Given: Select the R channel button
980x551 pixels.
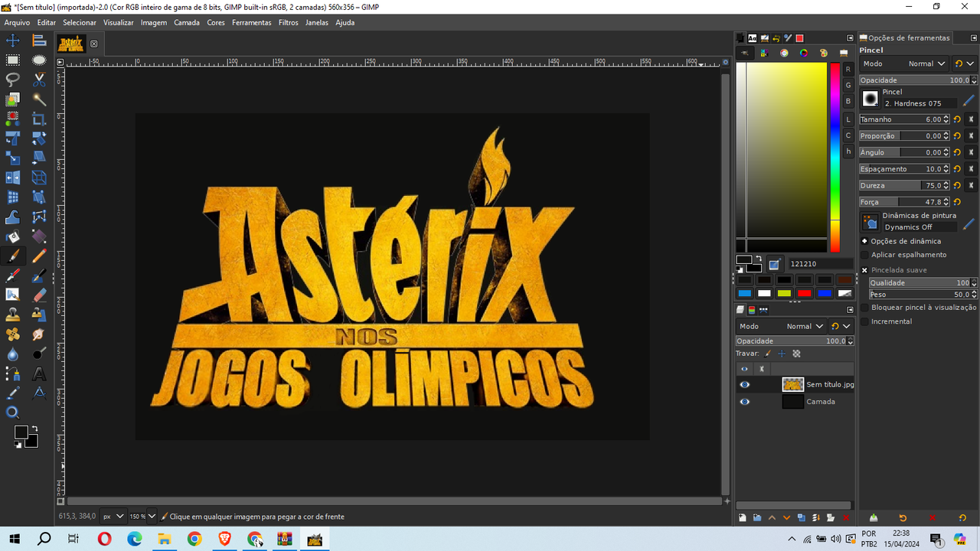Looking at the screenshot, I should [848, 69].
